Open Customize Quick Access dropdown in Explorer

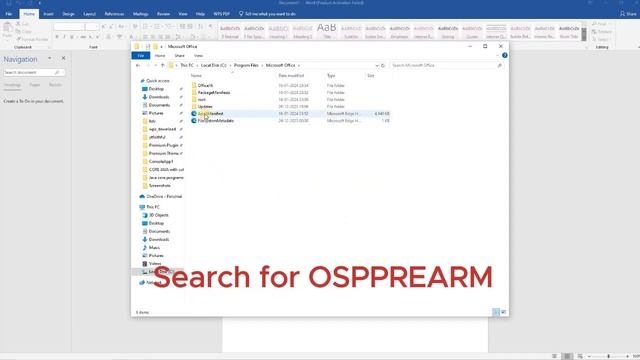[161, 47]
